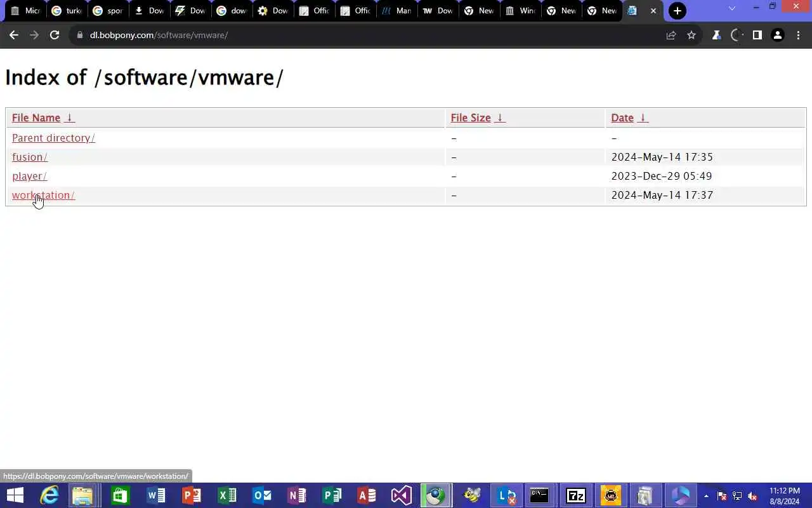Image resolution: width=812 pixels, height=508 pixels.
Task: Switch to the 'Micr' tab
Action: (25, 11)
